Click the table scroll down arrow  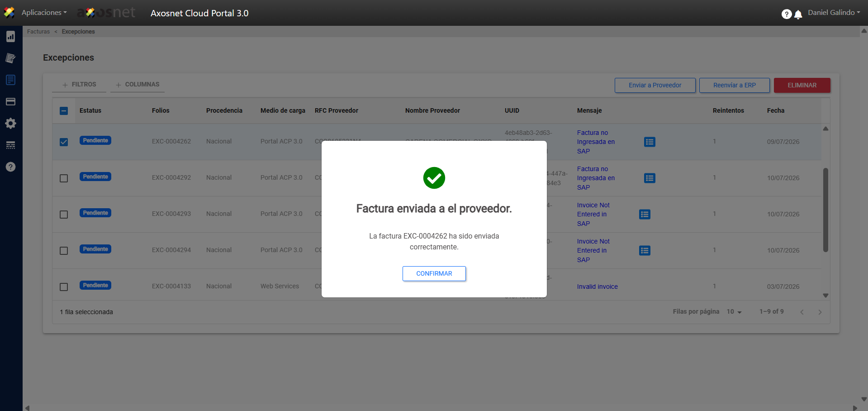(825, 296)
